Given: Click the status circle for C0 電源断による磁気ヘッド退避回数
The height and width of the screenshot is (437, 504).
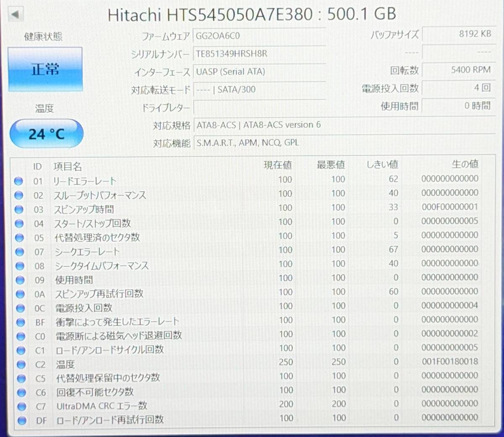Looking at the screenshot, I should point(21,337).
